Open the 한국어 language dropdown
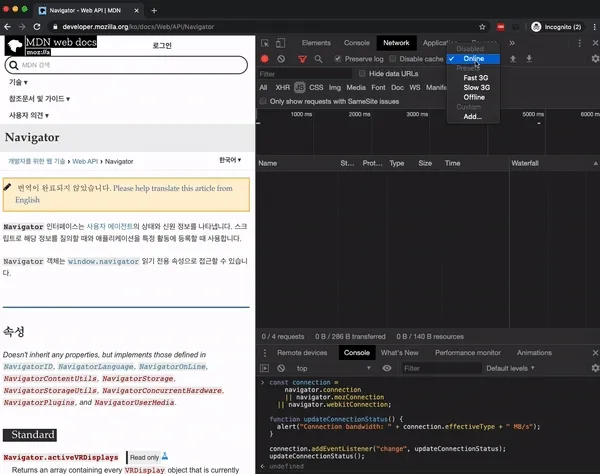This screenshot has height=474, width=600. (x=230, y=160)
